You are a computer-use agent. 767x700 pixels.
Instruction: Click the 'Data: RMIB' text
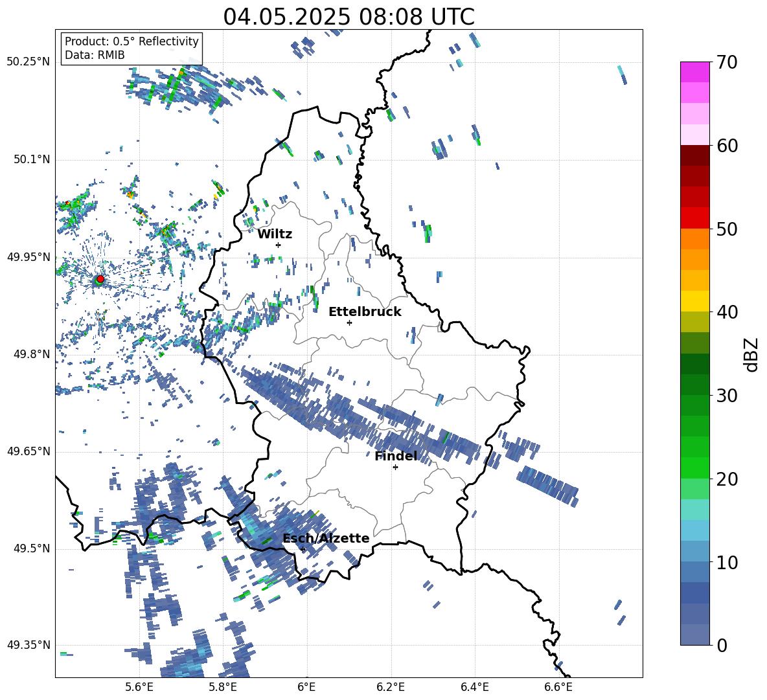(95, 55)
